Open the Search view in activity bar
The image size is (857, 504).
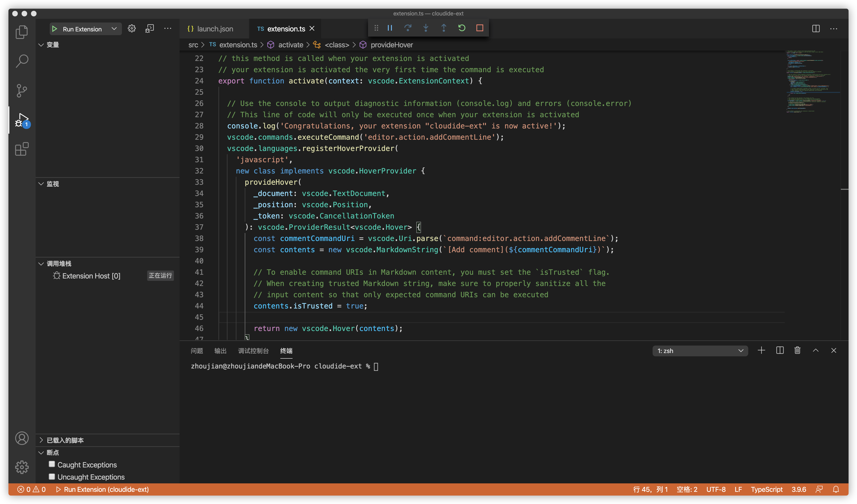(22, 61)
